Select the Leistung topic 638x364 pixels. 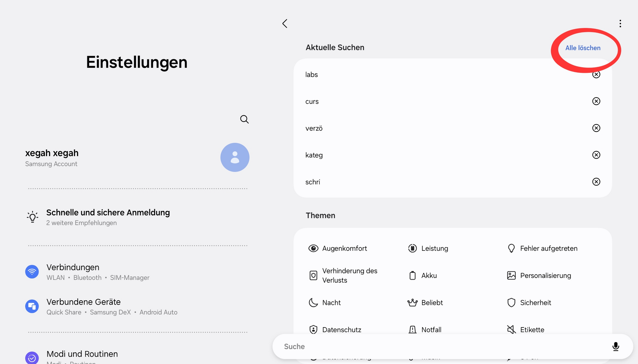(434, 248)
